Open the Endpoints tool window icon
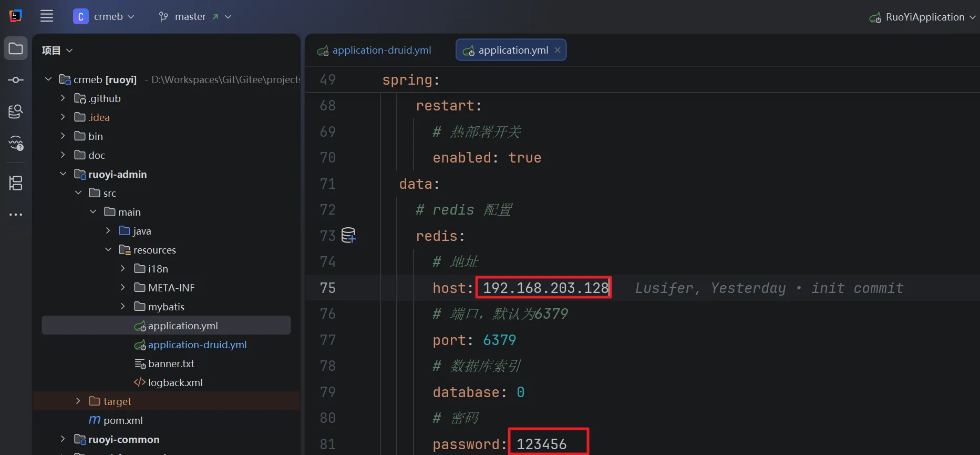This screenshot has height=455, width=980. pos(16,143)
